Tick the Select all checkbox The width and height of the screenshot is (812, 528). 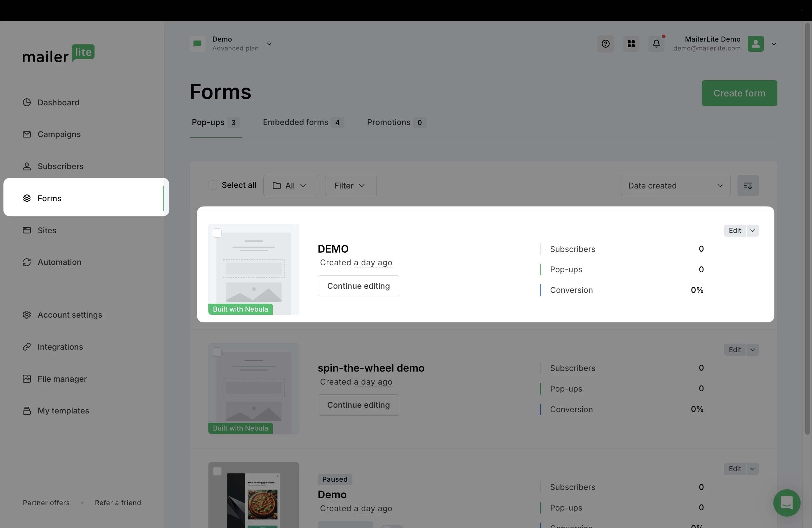coord(213,185)
